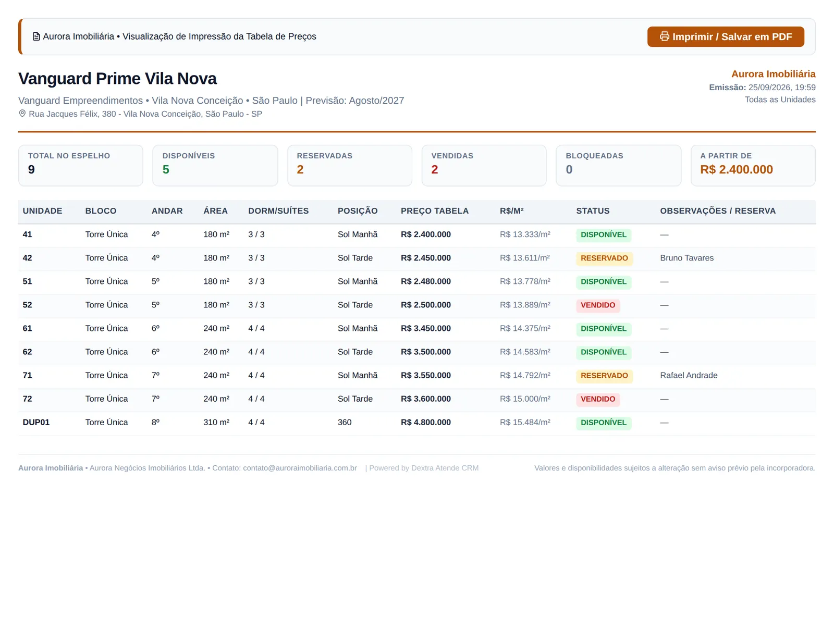834x644 pixels.
Task: Click the document icon in header bar
Action: pyautogui.click(x=36, y=36)
